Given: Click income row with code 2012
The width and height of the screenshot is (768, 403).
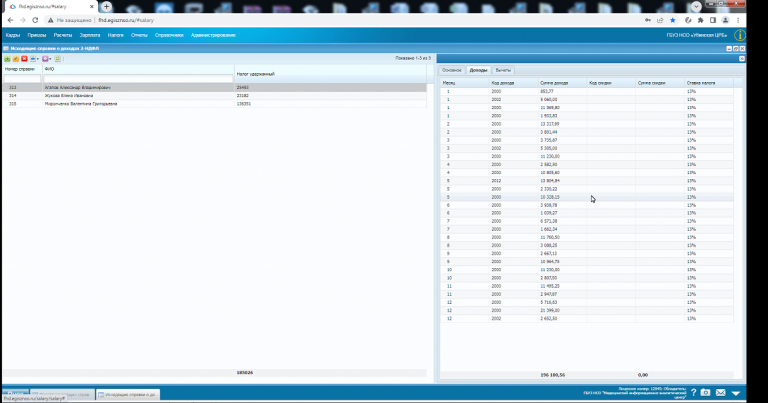Looking at the screenshot, I should click(587, 181).
